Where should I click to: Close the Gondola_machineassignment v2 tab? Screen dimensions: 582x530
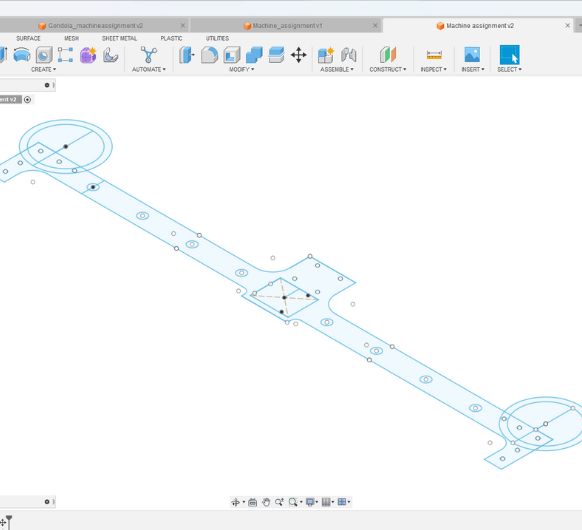pos(183,25)
